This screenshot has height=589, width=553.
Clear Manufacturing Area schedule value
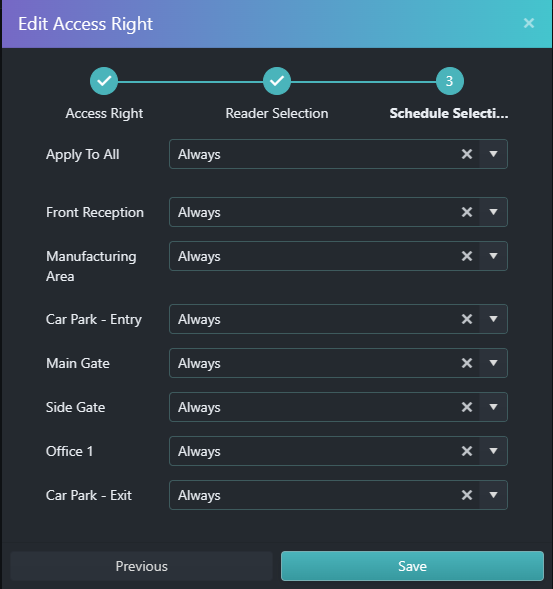(x=467, y=256)
